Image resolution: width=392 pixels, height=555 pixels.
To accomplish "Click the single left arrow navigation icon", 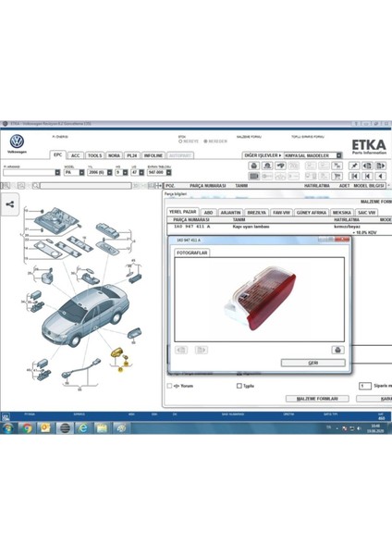I will pyautogui.click(x=381, y=176).
